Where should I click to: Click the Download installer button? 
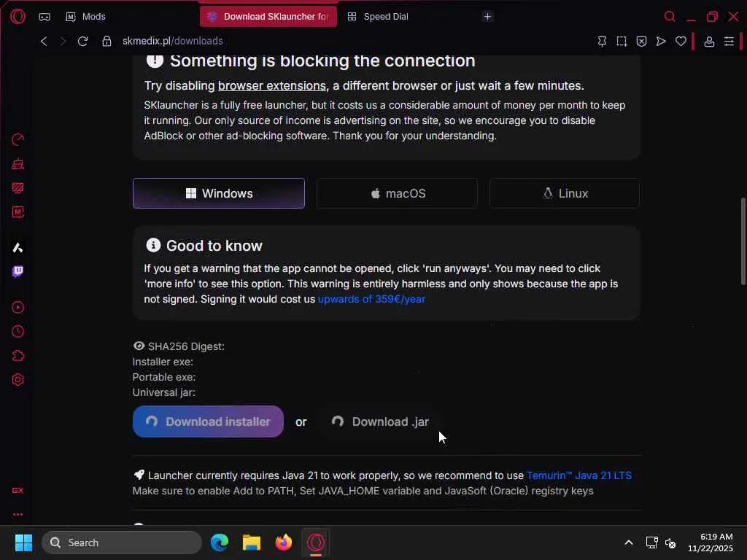point(208,421)
